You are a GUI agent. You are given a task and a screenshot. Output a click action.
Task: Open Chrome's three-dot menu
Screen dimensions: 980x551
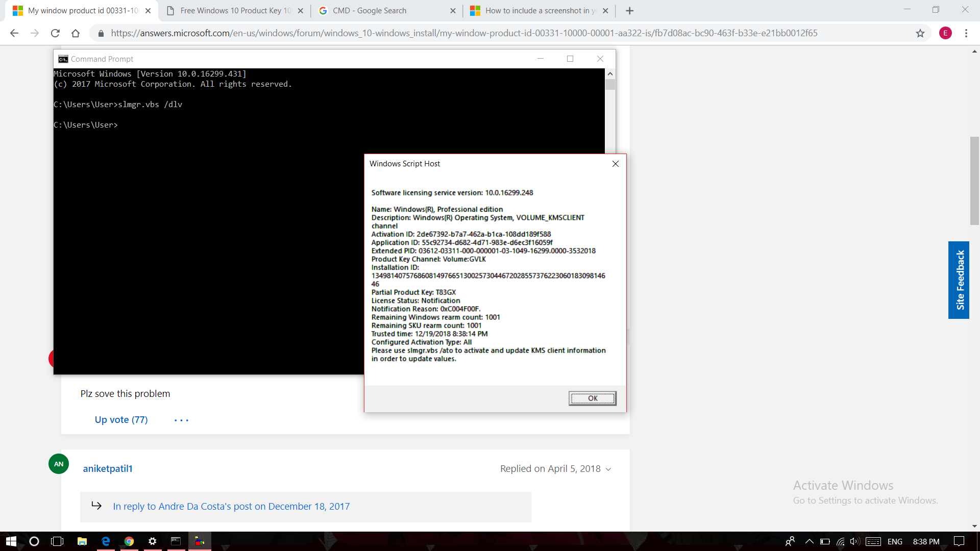pyautogui.click(x=966, y=33)
